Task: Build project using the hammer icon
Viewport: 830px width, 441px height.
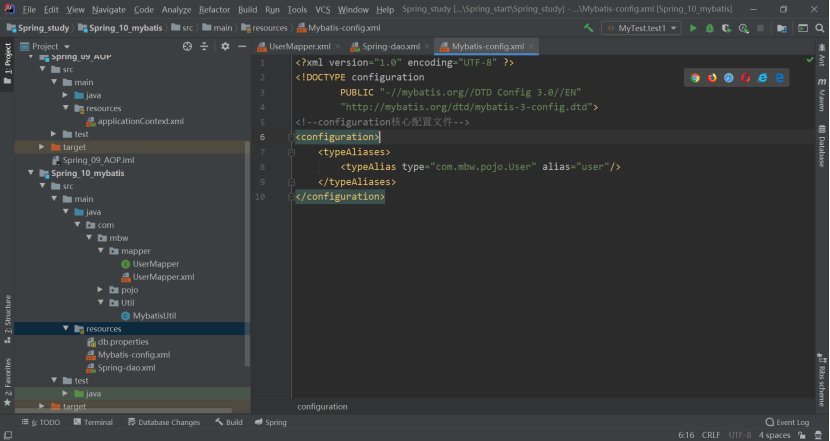Action: [x=589, y=28]
